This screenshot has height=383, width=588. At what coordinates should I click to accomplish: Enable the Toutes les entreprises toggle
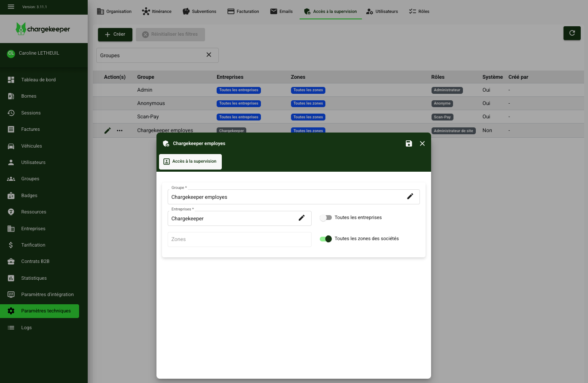tap(326, 218)
